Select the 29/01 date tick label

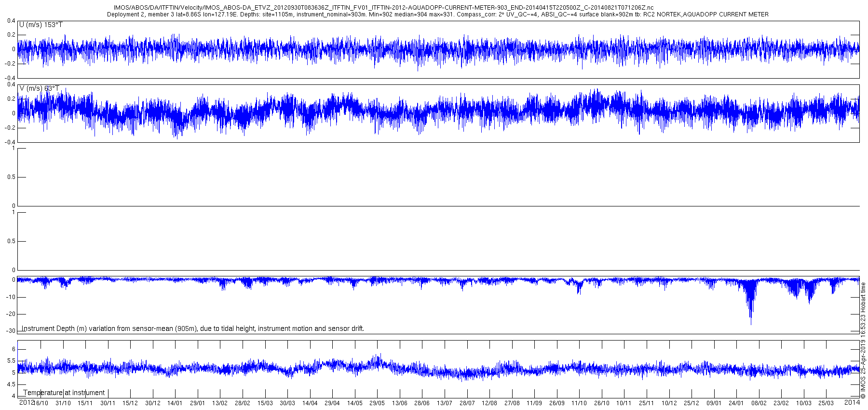(x=198, y=403)
